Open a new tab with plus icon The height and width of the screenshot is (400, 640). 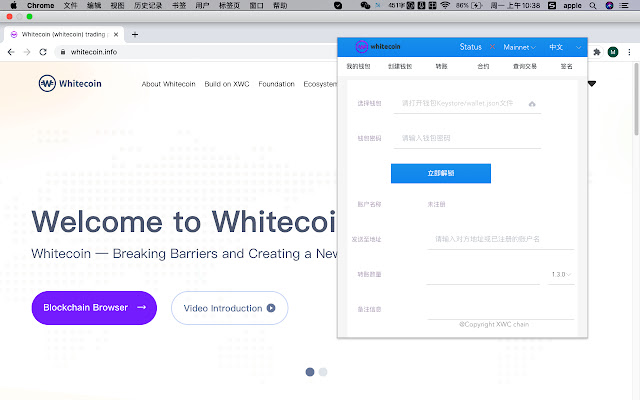[135, 34]
